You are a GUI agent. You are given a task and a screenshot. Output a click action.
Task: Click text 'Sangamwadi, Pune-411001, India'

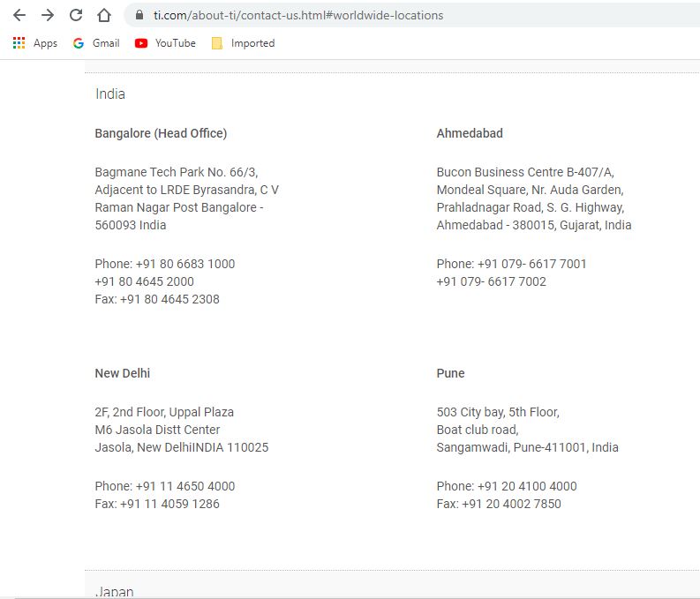[x=527, y=447]
